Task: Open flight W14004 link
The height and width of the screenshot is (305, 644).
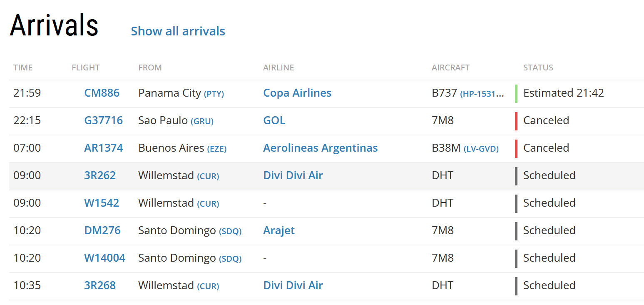Action: (x=104, y=258)
